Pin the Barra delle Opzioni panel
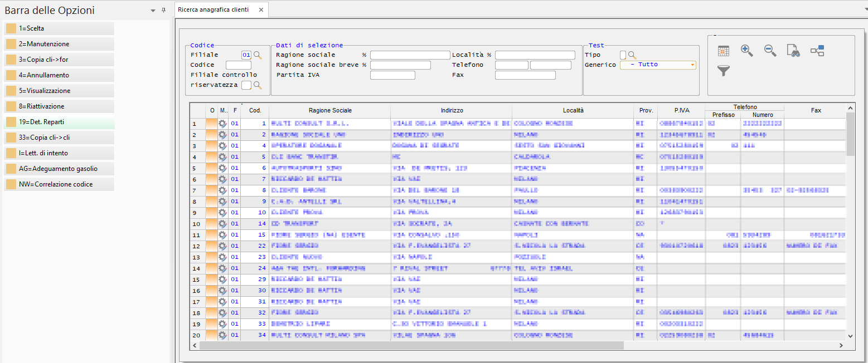The width and height of the screenshot is (868, 363). (163, 11)
